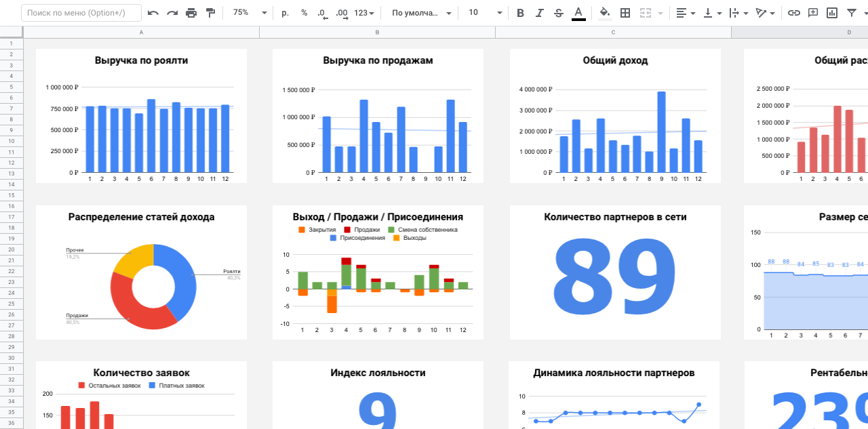Select column B header
The image size is (868, 429).
coord(377,33)
